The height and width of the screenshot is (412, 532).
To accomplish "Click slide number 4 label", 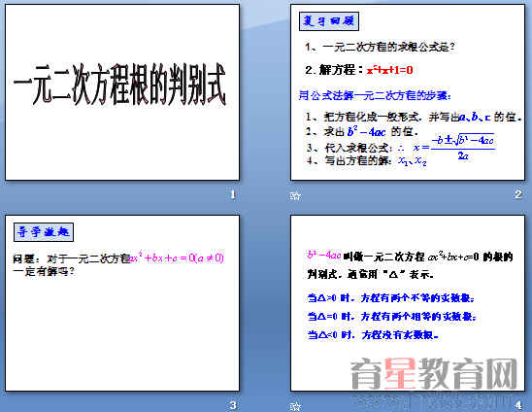I will pyautogui.click(x=518, y=405).
